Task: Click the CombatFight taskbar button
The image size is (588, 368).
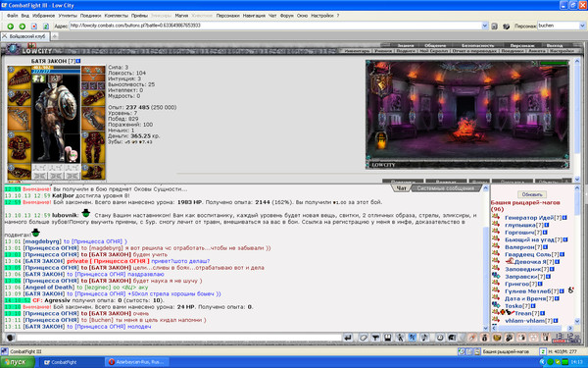Action: 72,362
